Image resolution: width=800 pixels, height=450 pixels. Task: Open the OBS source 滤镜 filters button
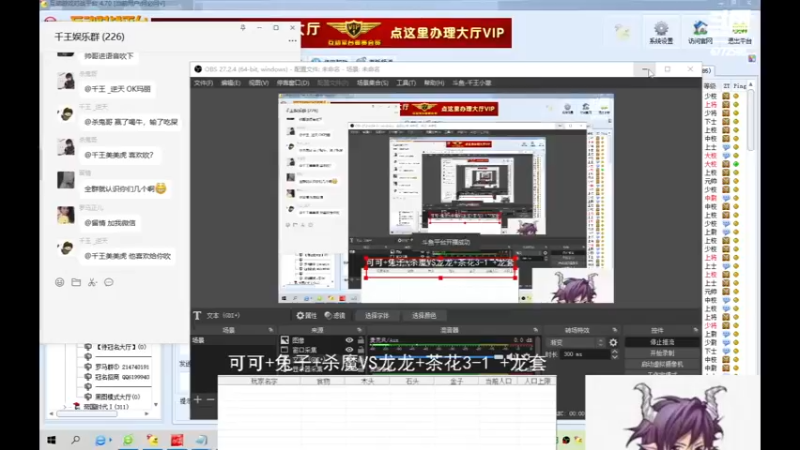335,315
